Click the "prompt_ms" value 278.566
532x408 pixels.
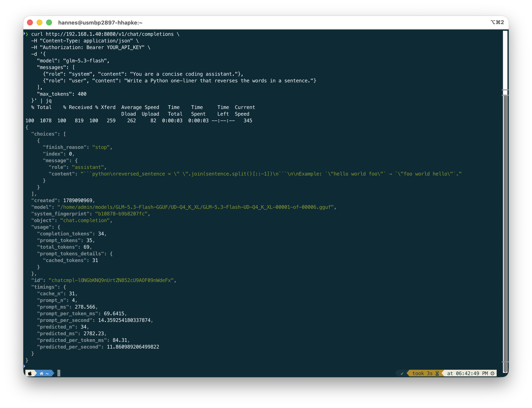point(85,307)
